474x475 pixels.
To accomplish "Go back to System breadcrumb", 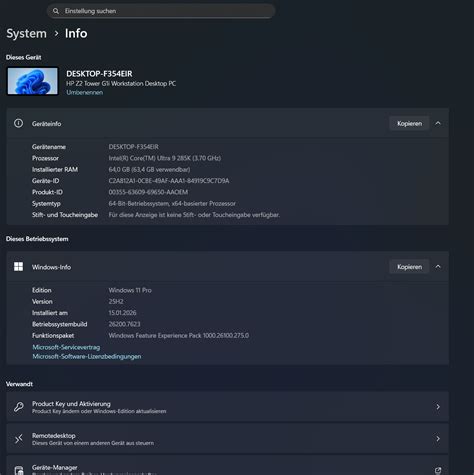I will pyautogui.click(x=27, y=33).
